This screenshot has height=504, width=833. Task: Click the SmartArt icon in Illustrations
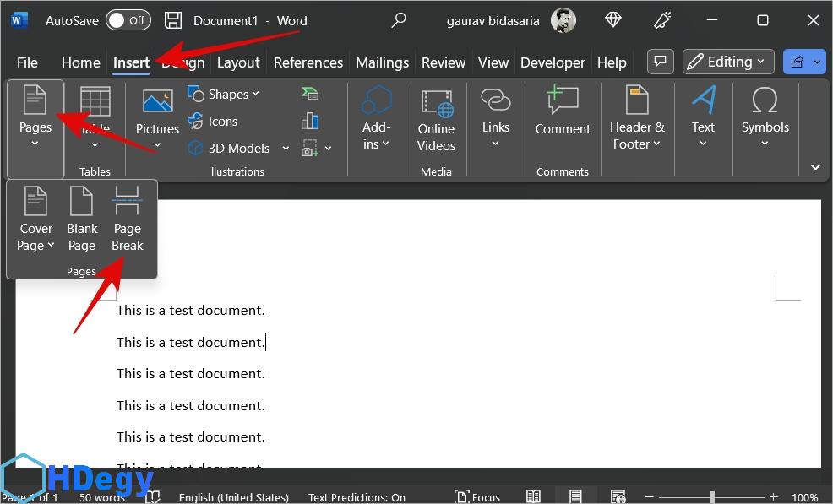(x=310, y=94)
